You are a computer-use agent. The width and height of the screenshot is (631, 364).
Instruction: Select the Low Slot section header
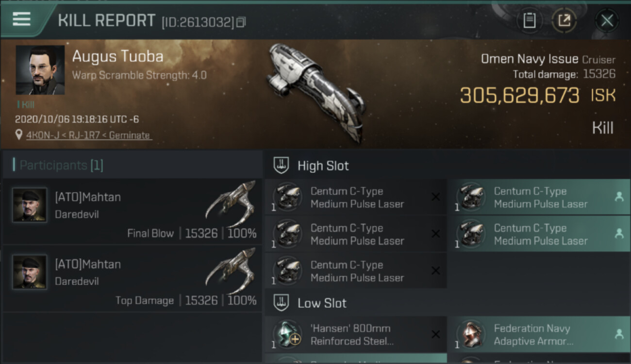pos(322,303)
